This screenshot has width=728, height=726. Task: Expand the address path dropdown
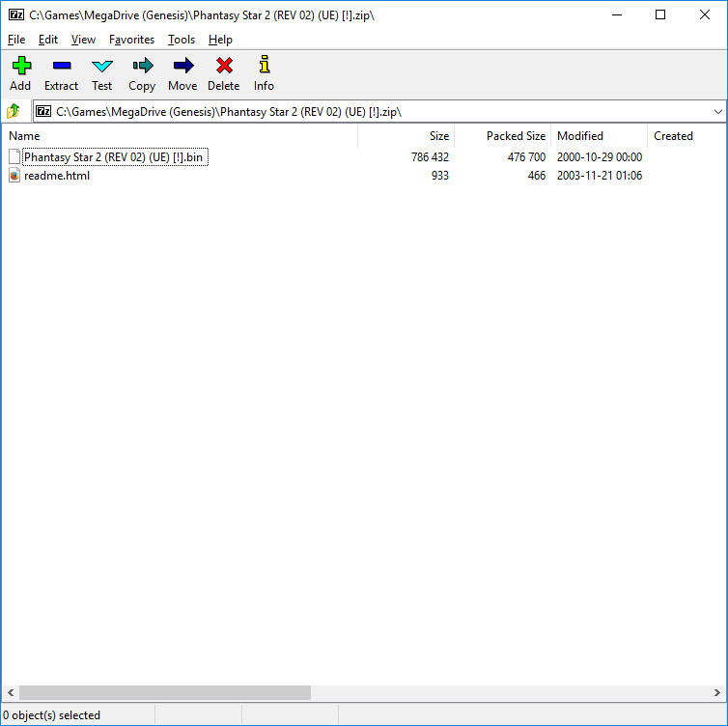click(x=717, y=112)
